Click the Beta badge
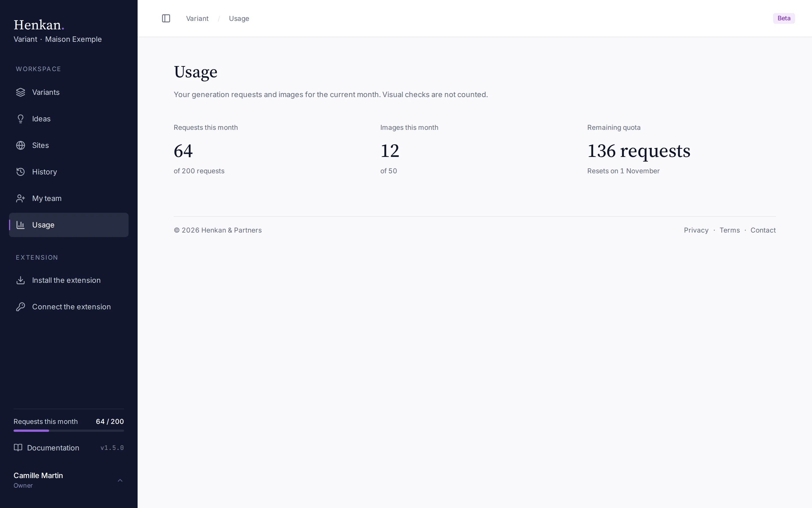The width and height of the screenshot is (812, 508). pos(784,18)
